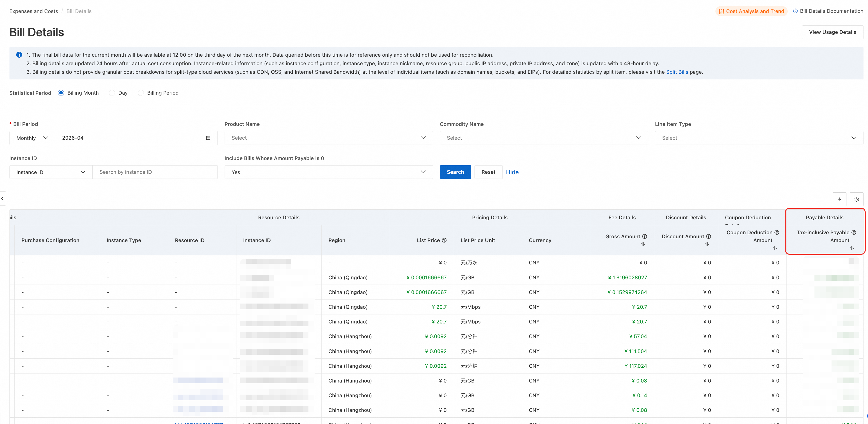This screenshot has width=868, height=424.
Task: Select the Billing Month radio option
Action: tap(61, 93)
